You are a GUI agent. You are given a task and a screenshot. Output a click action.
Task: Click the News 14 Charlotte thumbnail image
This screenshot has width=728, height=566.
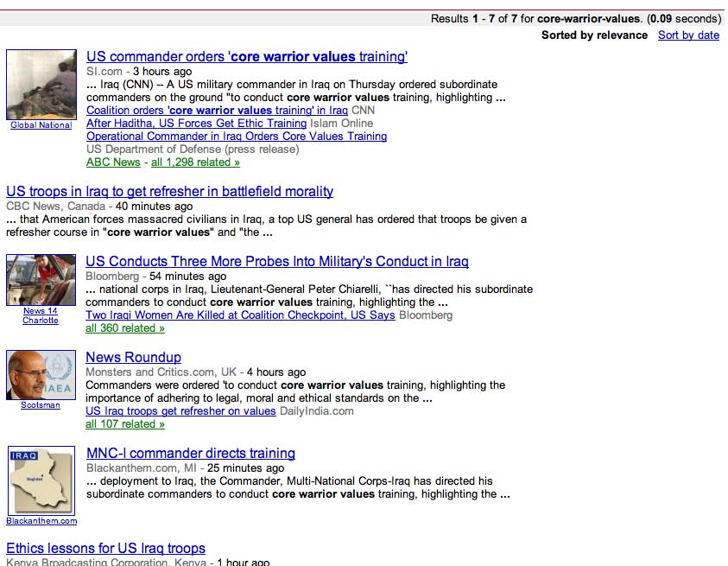[x=41, y=280]
